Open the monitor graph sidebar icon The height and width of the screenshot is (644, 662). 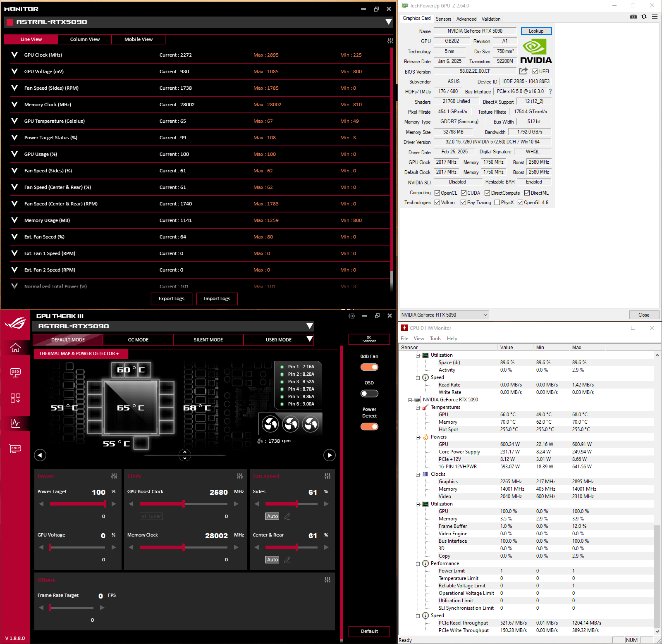(x=15, y=423)
